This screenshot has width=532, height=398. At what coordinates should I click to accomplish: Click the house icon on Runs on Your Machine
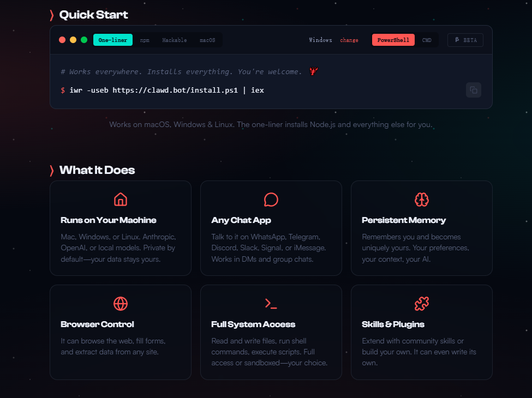point(121,200)
